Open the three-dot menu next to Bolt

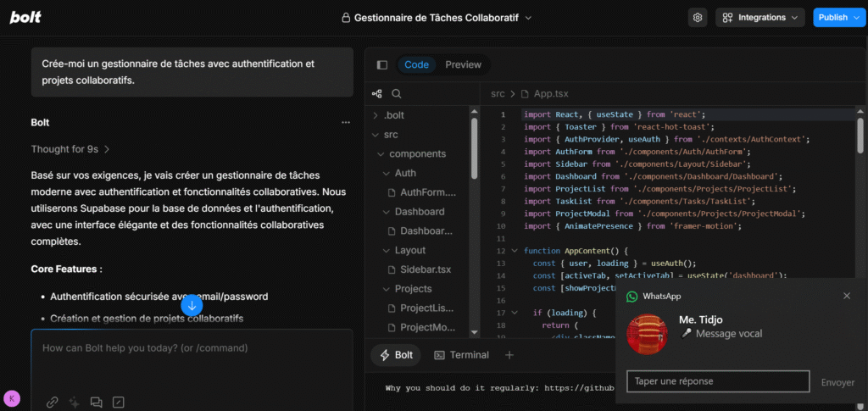click(345, 122)
